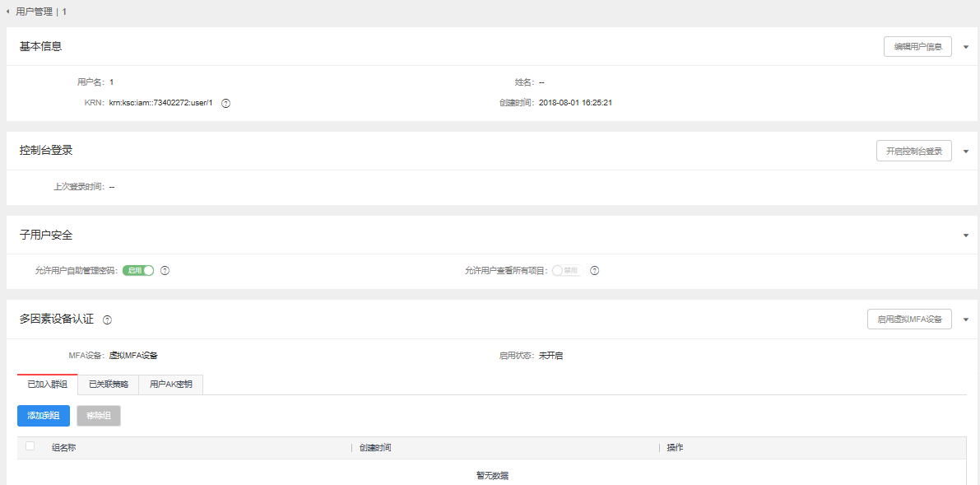Select the 已加入群组 tab
Image resolution: width=980 pixels, height=485 pixels.
[x=47, y=385]
